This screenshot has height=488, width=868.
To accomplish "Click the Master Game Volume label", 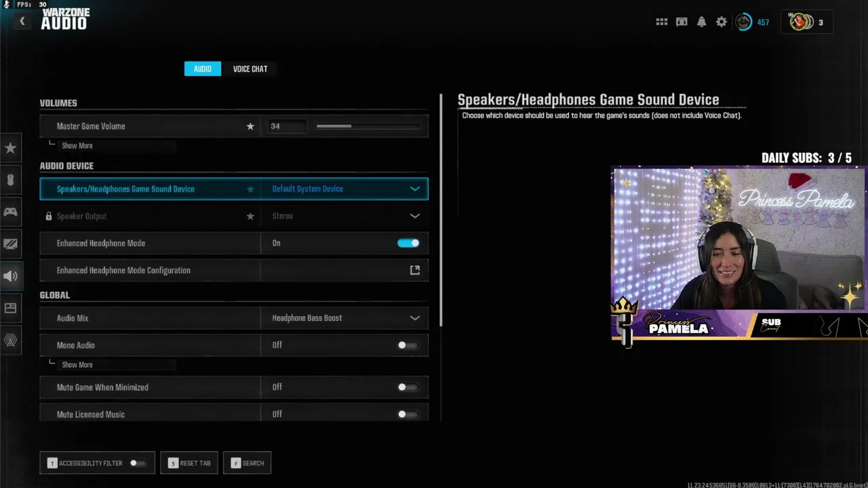I will [91, 126].
